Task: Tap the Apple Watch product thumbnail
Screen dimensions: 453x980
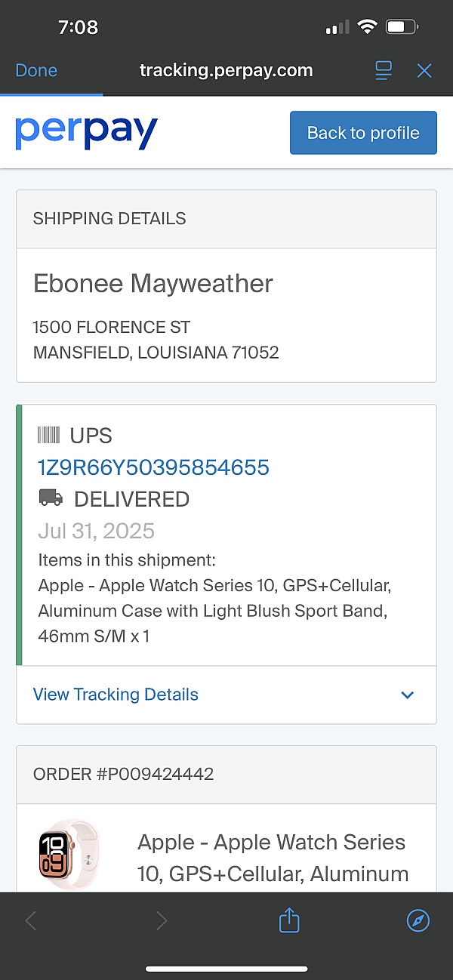Action: pyautogui.click(x=69, y=853)
